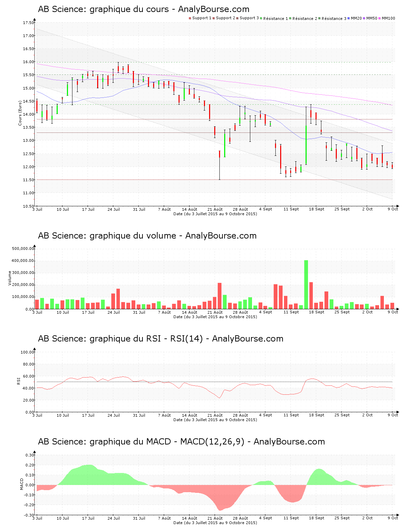This screenshot has width=412, height=532.
Task: Click the 10.50 price axis value
Action: click(28, 206)
